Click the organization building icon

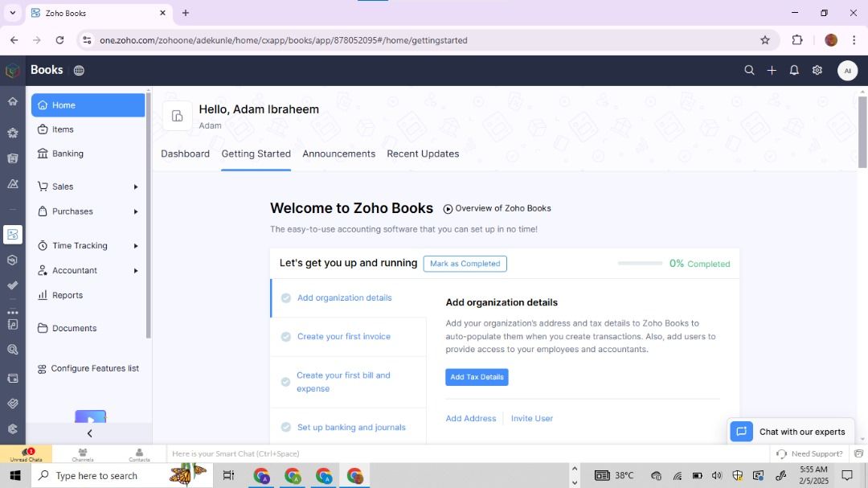click(x=177, y=116)
